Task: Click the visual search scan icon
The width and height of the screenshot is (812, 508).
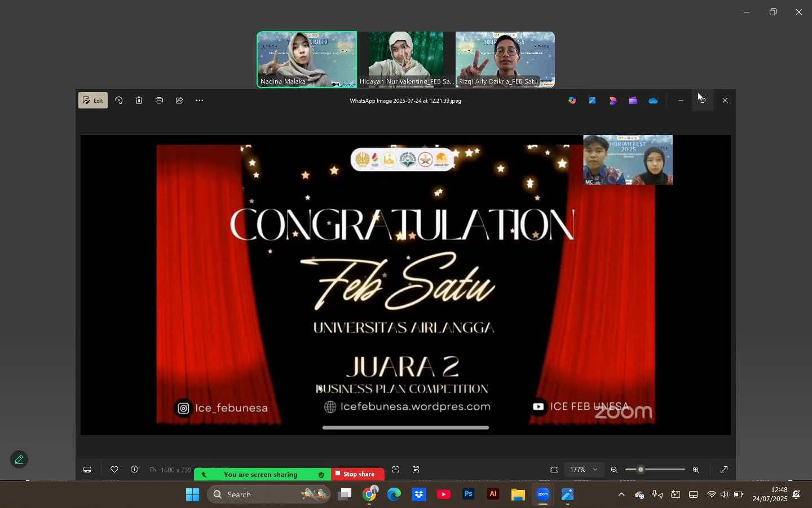Action: 396,470
